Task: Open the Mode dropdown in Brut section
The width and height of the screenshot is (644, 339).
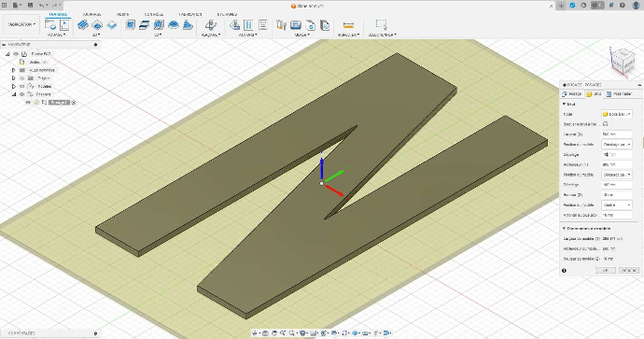Action: tap(617, 114)
